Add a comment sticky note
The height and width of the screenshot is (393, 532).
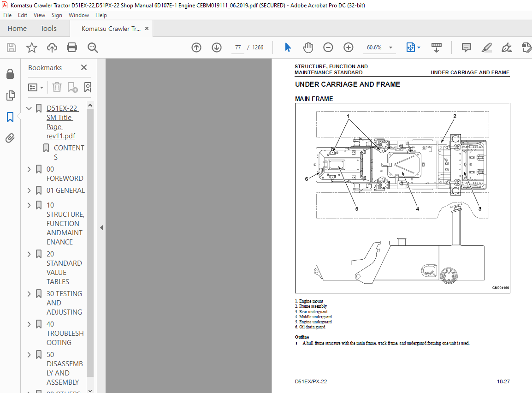coord(467,48)
